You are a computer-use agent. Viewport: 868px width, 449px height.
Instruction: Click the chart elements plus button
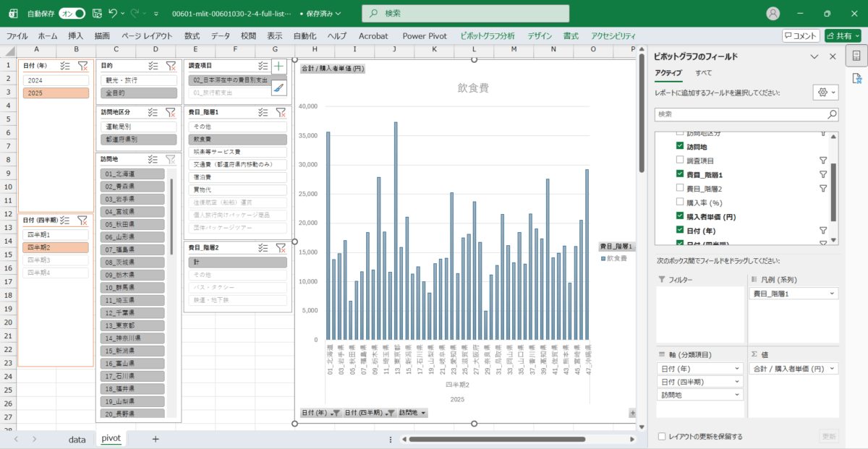279,67
